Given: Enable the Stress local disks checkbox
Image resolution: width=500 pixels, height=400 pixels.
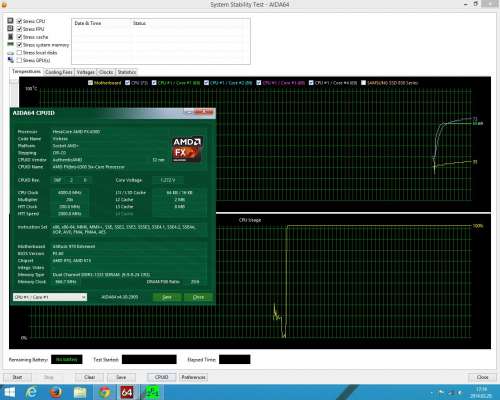Looking at the screenshot, I should pos(19,53).
